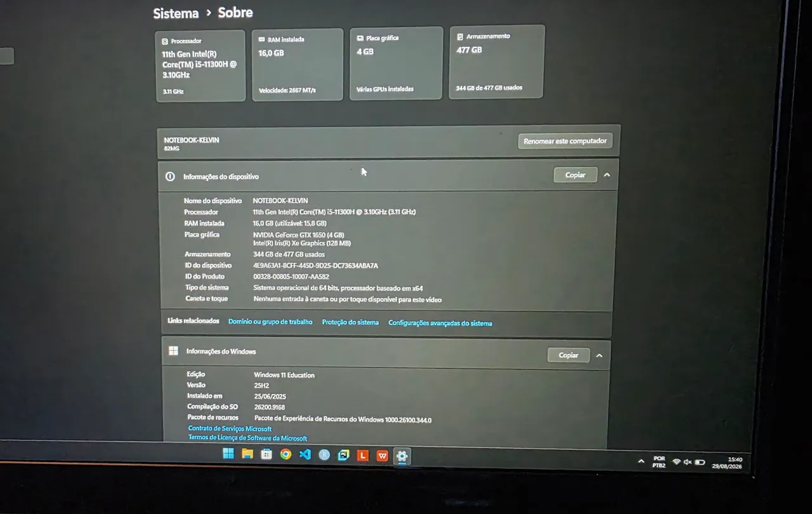Image resolution: width=812 pixels, height=514 pixels.
Task: Open Visual Studio Code from the taskbar
Action: click(305, 454)
